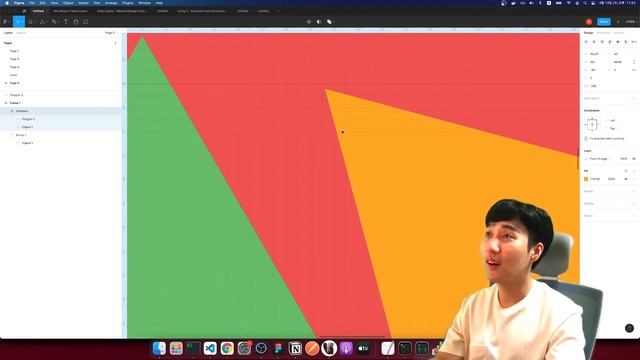Screen dimensions: 640x360
Task: Open a new file tab with plus
Action: point(279,11)
